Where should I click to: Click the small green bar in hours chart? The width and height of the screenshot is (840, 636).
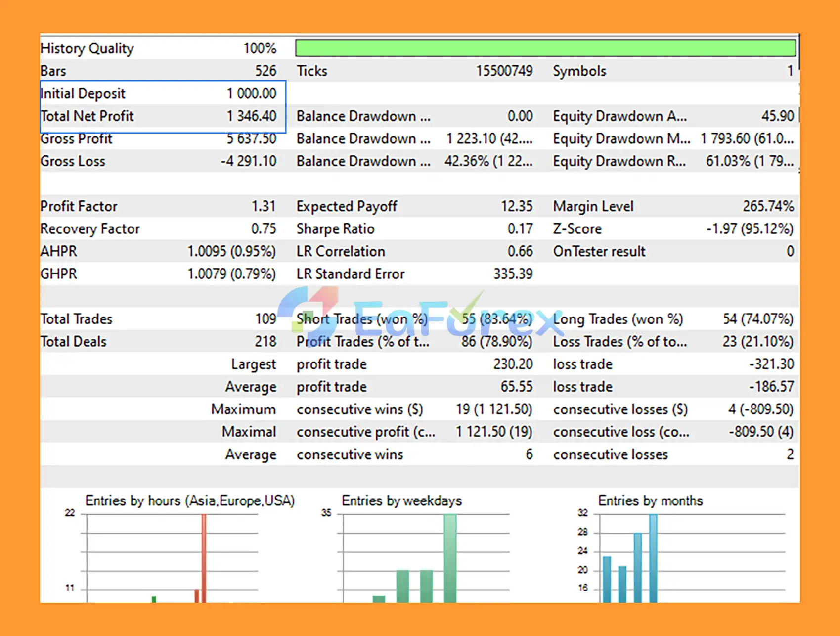(x=154, y=599)
